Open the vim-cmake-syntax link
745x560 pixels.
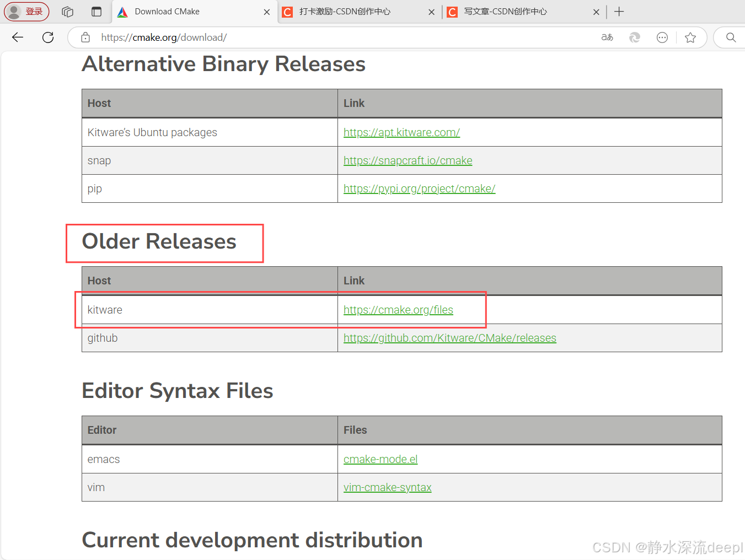pos(387,487)
